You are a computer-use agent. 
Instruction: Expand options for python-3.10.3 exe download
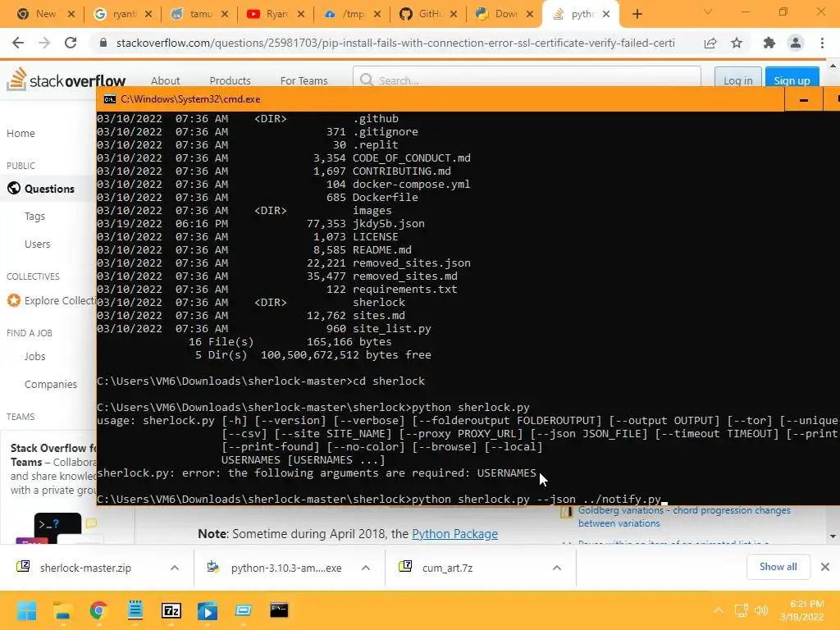point(366,568)
